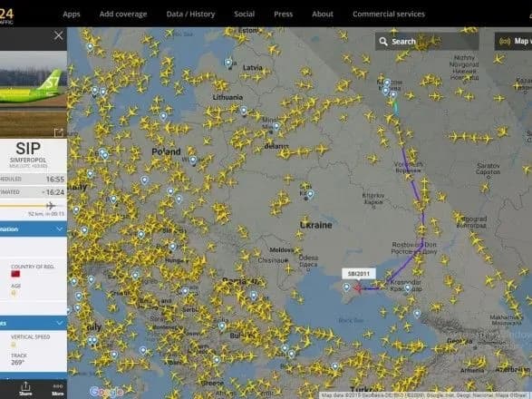Click the search magnifier icon
The height and width of the screenshot is (399, 532).
pyautogui.click(x=383, y=42)
